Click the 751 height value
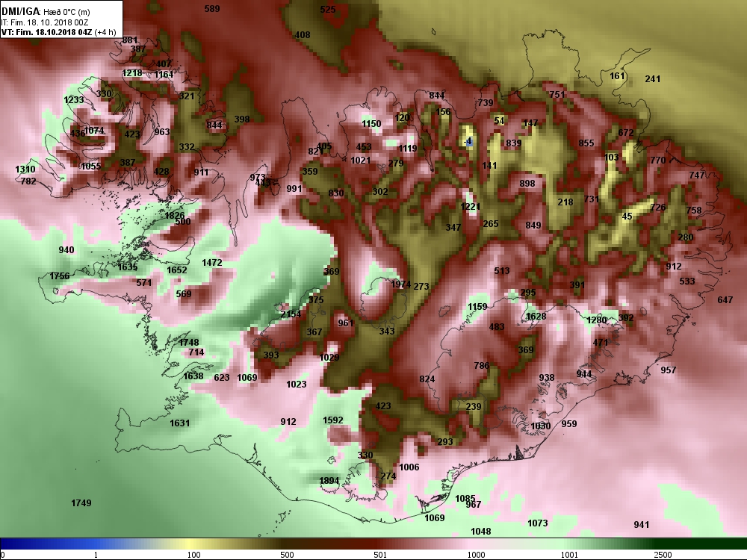Image resolution: width=747 pixels, height=560 pixels. click(x=557, y=94)
